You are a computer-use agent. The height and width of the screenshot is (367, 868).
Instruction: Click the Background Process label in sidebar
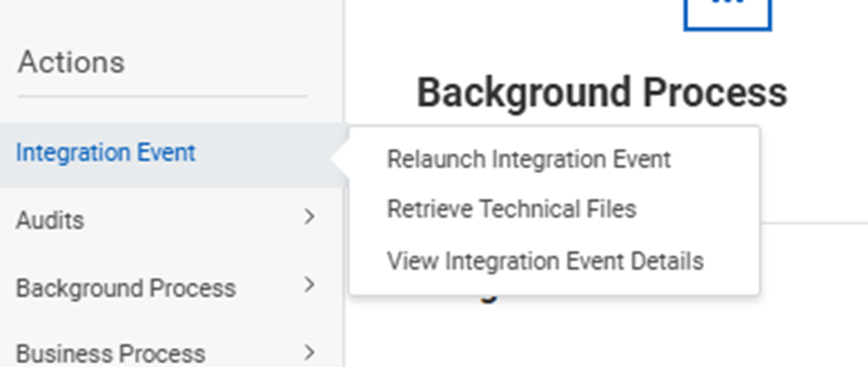[126, 289]
